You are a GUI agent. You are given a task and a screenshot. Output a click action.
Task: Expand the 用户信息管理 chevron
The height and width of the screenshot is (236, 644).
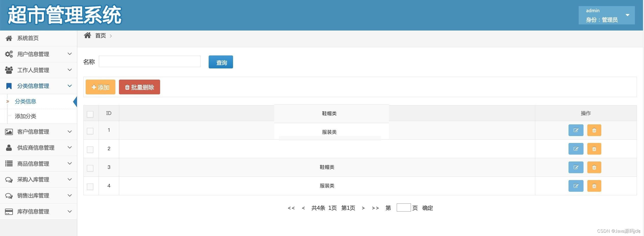click(70, 54)
